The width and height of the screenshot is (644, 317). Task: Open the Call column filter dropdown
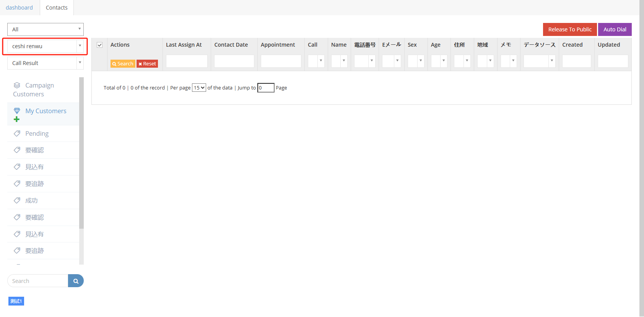(x=316, y=61)
